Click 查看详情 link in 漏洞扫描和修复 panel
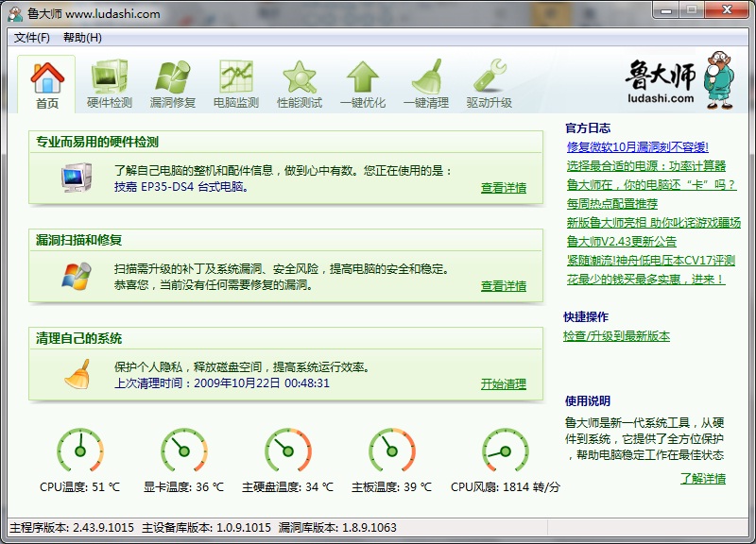This screenshot has width=756, height=544. (x=504, y=286)
